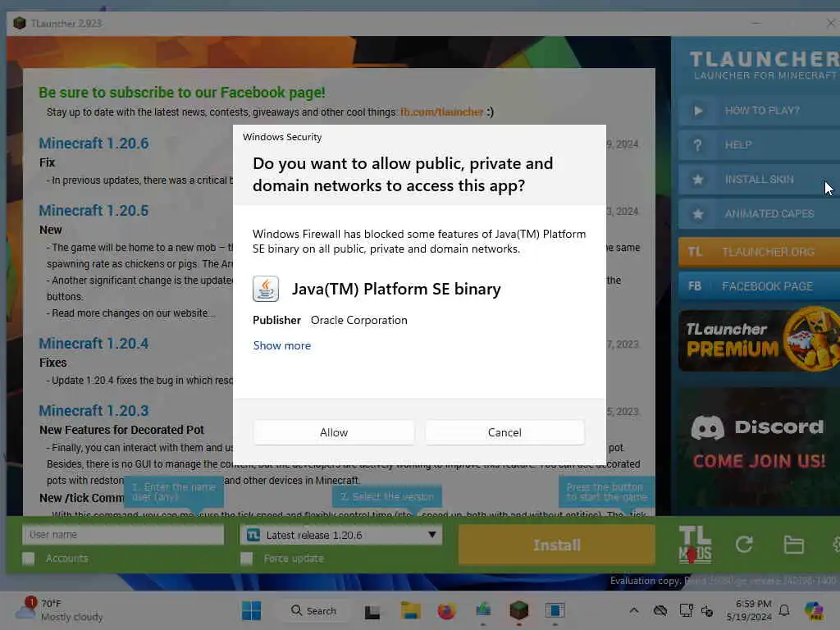
Task: Expand Show more details in firewall dialog
Action: pyautogui.click(x=282, y=345)
